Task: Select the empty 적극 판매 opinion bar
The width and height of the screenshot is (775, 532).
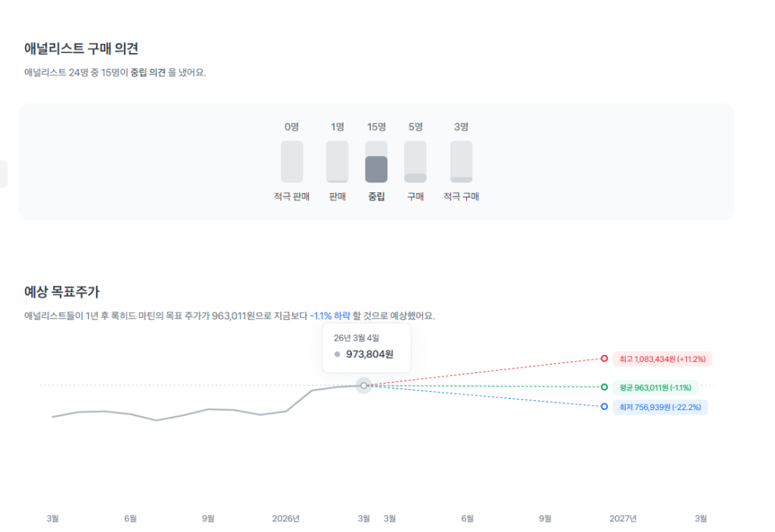Action: pos(291,161)
